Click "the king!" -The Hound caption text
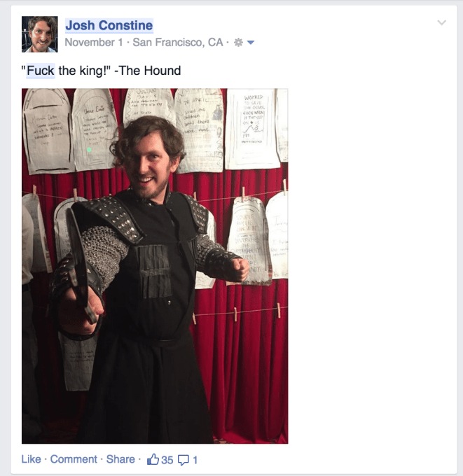Image resolution: width=463 pixels, height=476 pixels. coord(119,71)
